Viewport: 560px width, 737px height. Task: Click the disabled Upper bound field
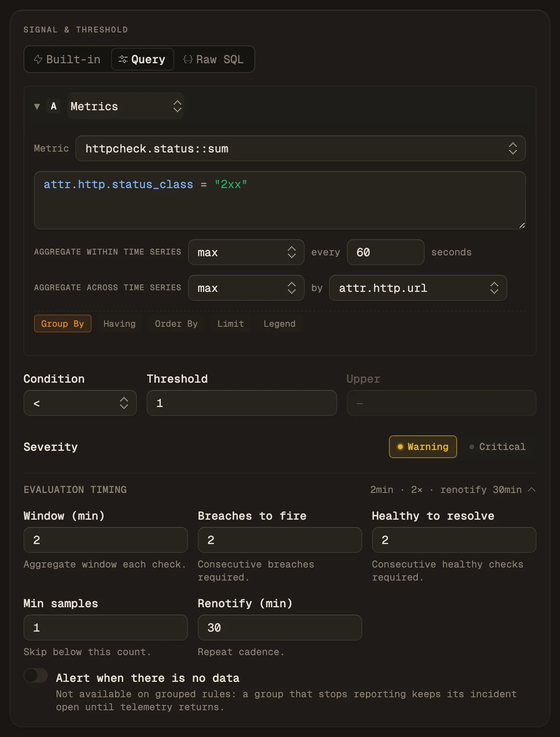pos(441,403)
